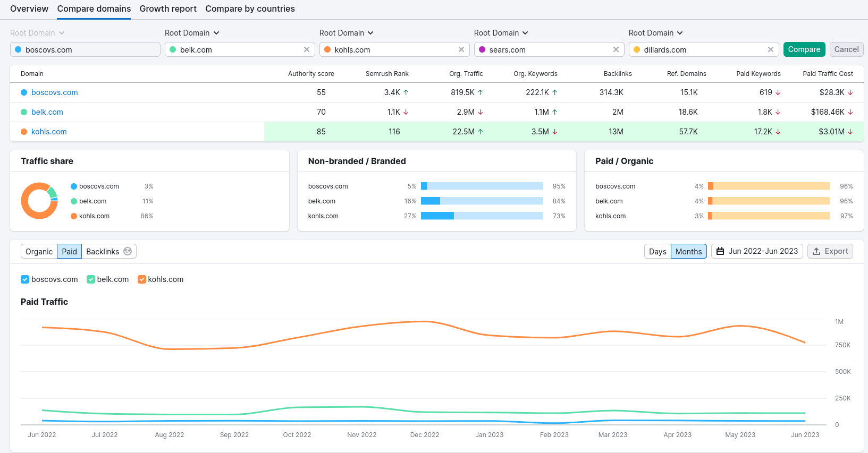Click the Export upload icon
Screen dimensions: 868x453
tap(816, 251)
